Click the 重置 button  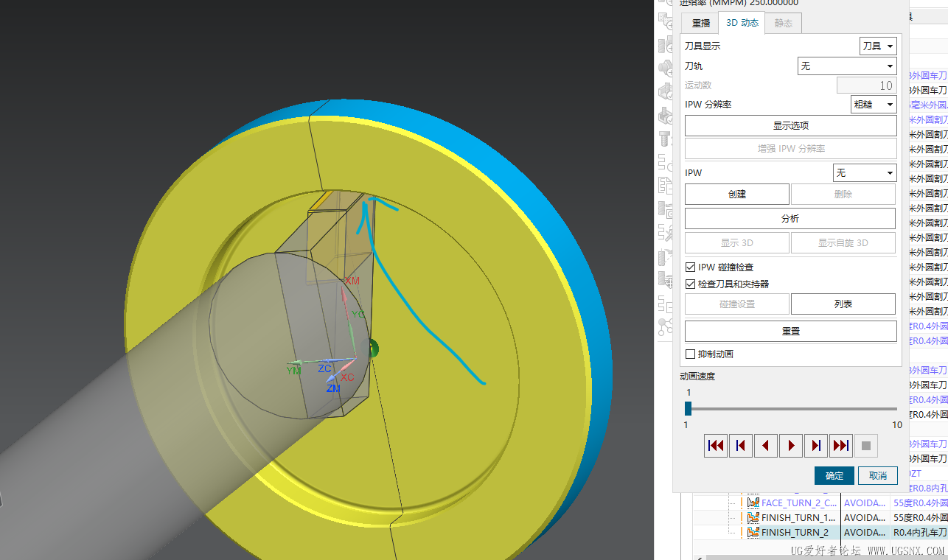[x=791, y=332]
